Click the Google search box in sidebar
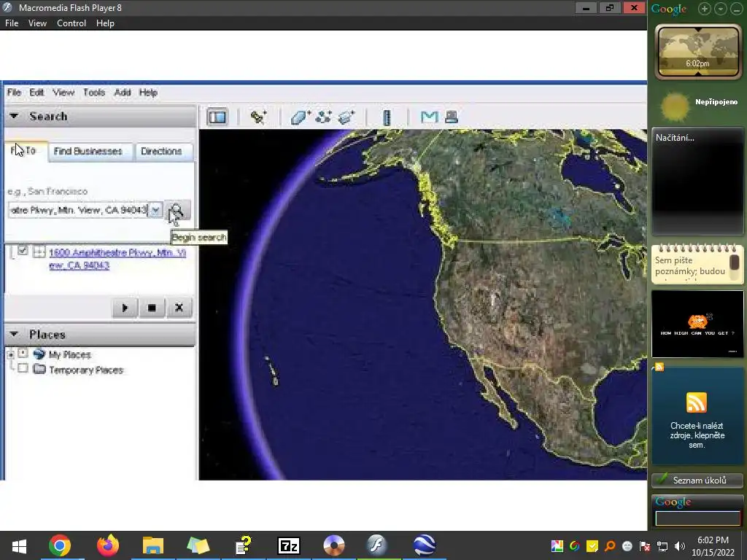Screen dimensions: 747x560 (x=698, y=518)
